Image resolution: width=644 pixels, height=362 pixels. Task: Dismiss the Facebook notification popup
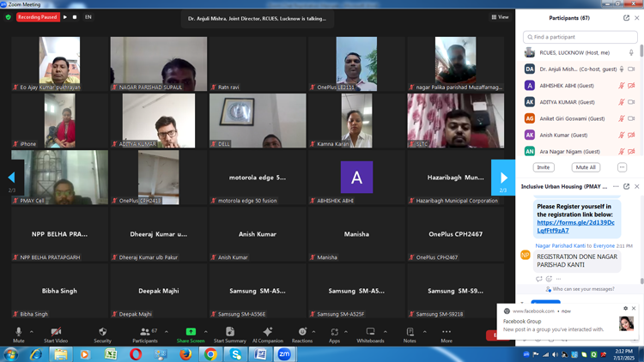pos(634,308)
